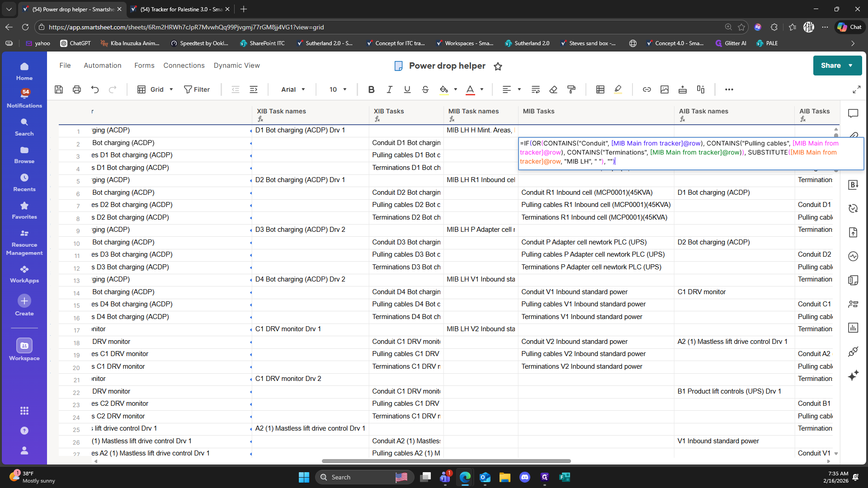Expand the font size 10 dropdown

[338, 89]
